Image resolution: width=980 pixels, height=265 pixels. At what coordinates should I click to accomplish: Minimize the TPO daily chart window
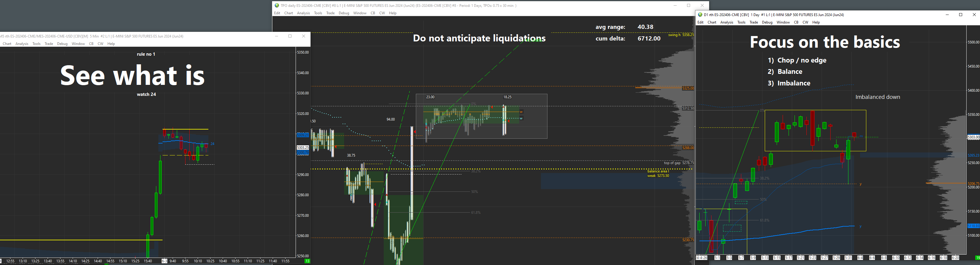coord(675,5)
